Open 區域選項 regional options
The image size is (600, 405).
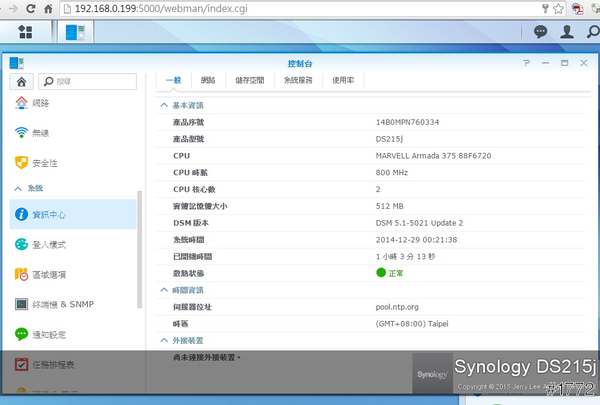[x=50, y=274]
